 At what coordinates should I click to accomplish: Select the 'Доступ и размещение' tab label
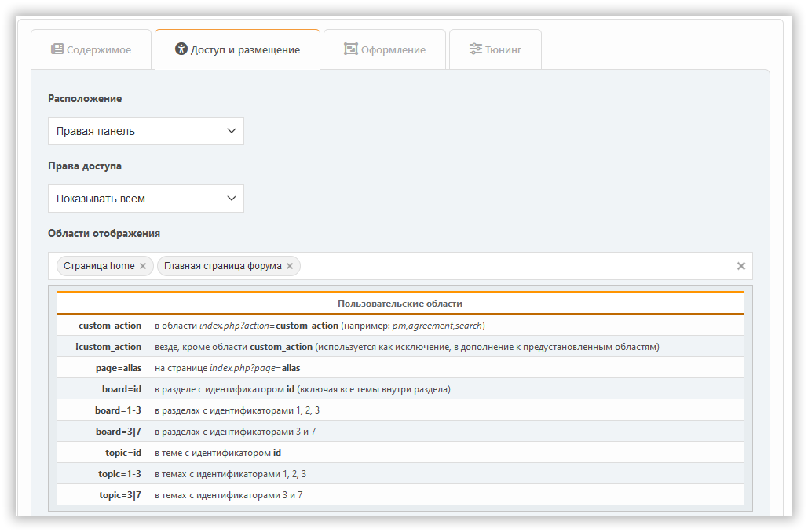point(245,50)
